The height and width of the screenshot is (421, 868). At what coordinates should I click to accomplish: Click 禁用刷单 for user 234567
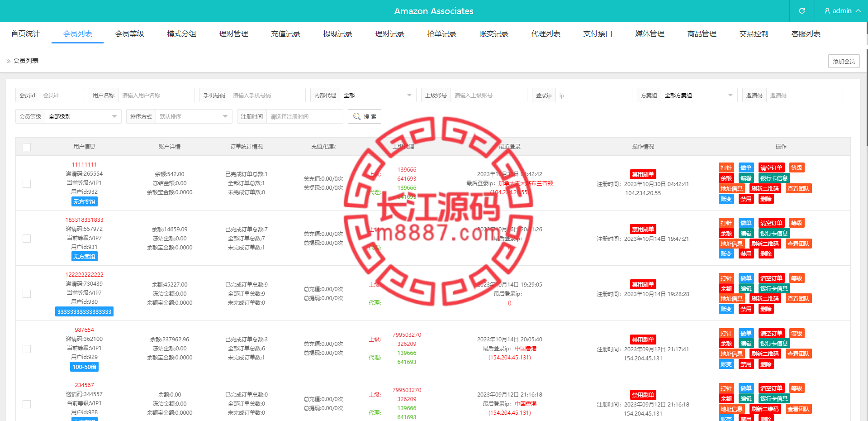pyautogui.click(x=643, y=395)
